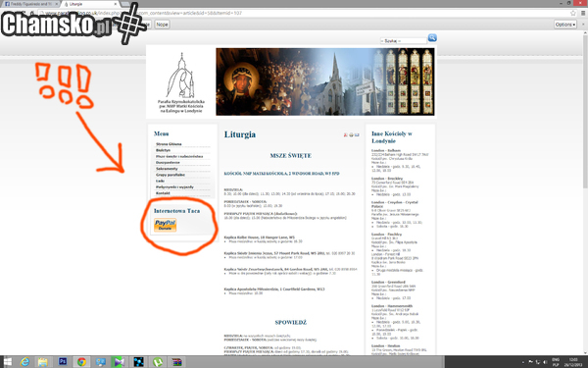588x368 pixels.
Task: Click the Windows Start button
Action: pyautogui.click(x=7, y=362)
